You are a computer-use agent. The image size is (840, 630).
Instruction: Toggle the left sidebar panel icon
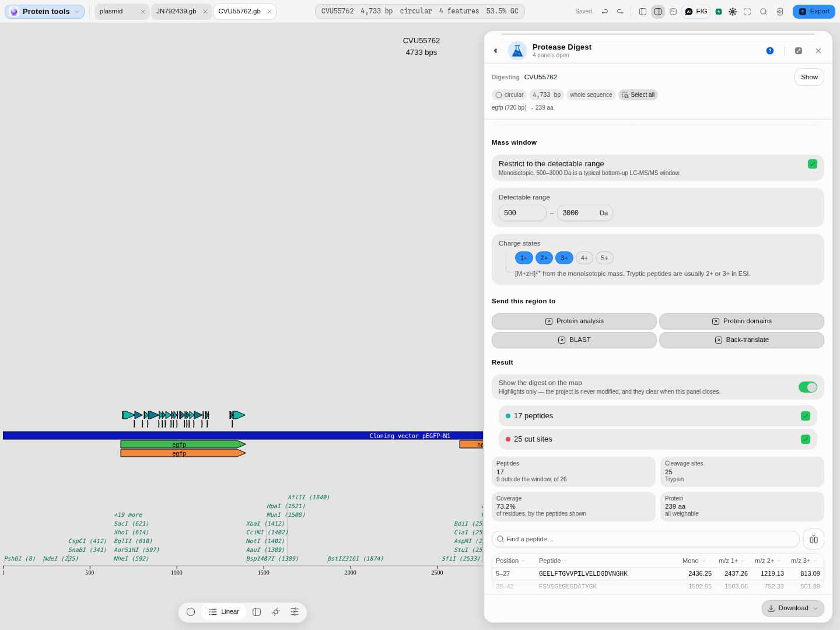click(x=643, y=12)
